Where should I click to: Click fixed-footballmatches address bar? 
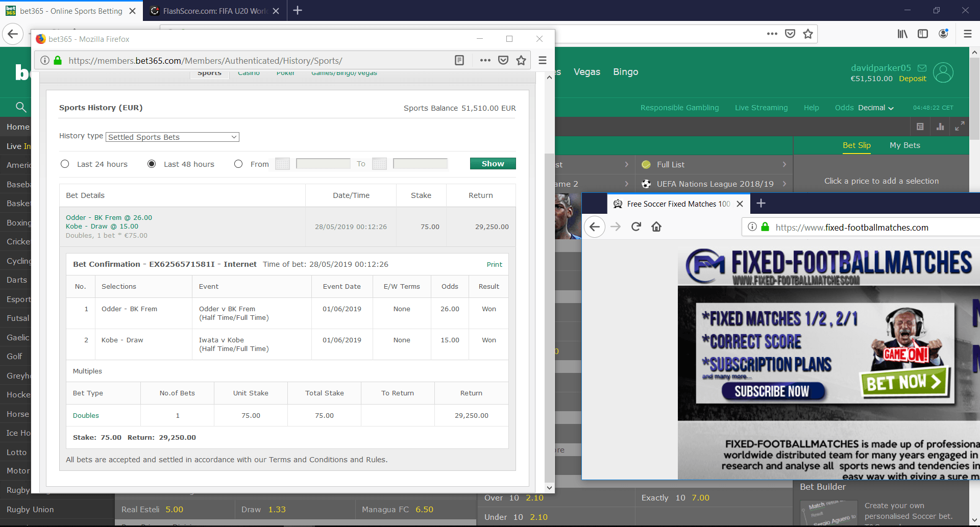(860, 227)
